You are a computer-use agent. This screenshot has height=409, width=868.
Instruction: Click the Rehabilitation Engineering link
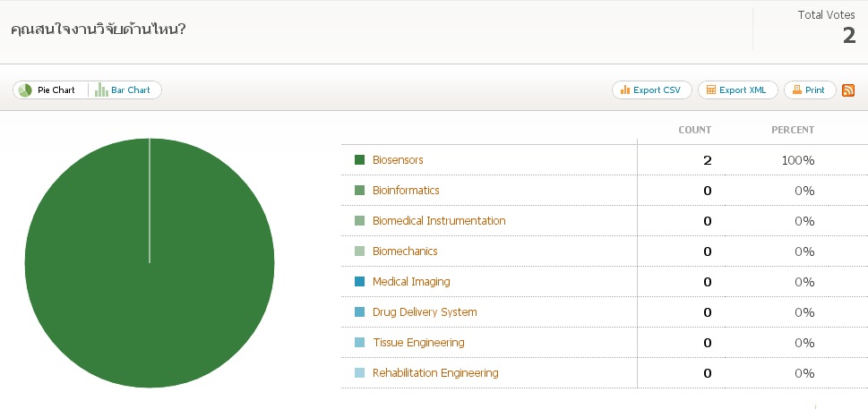(x=435, y=373)
